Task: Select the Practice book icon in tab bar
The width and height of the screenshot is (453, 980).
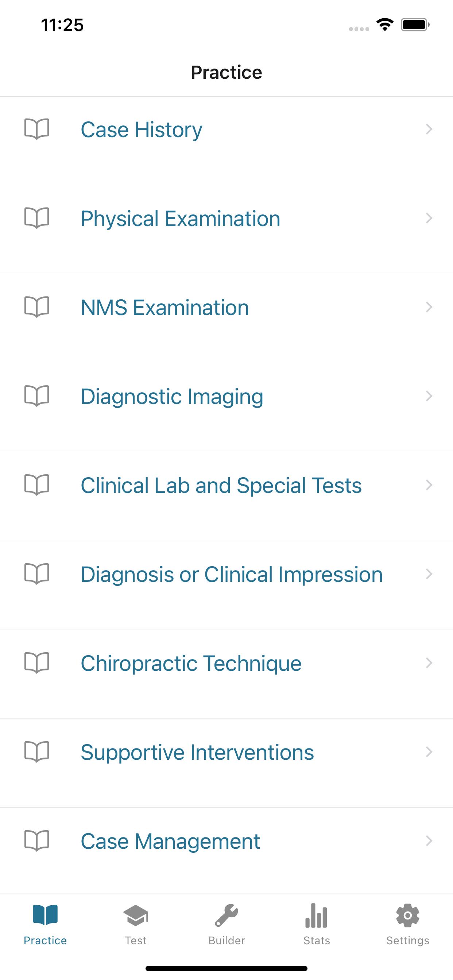Action: 45,915
